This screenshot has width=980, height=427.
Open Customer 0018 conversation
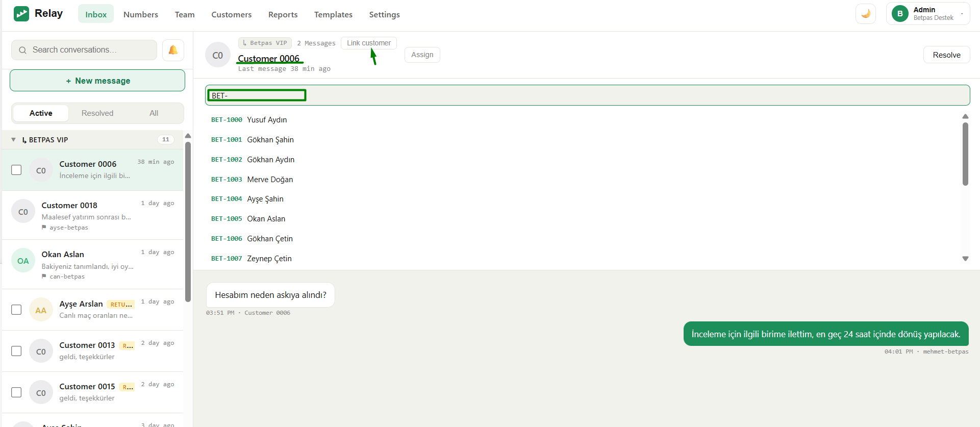coord(93,215)
